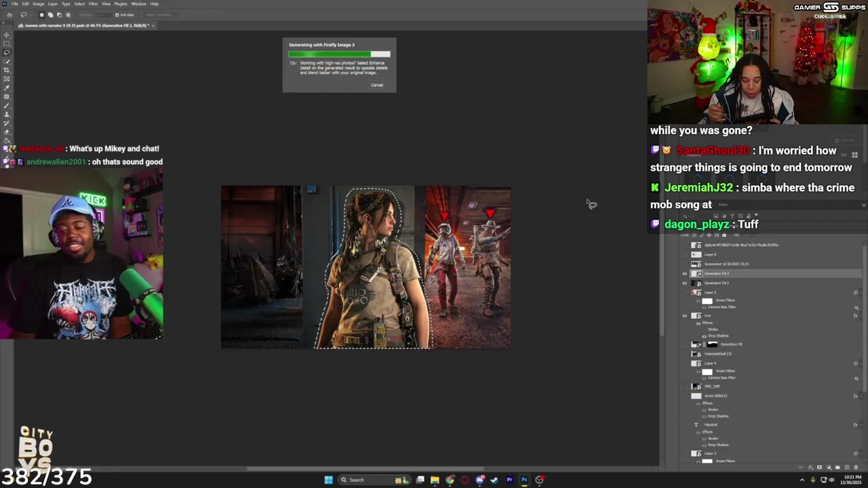868x488 pixels.
Task: Open Steam icon in taskbar
Action: pos(494,480)
